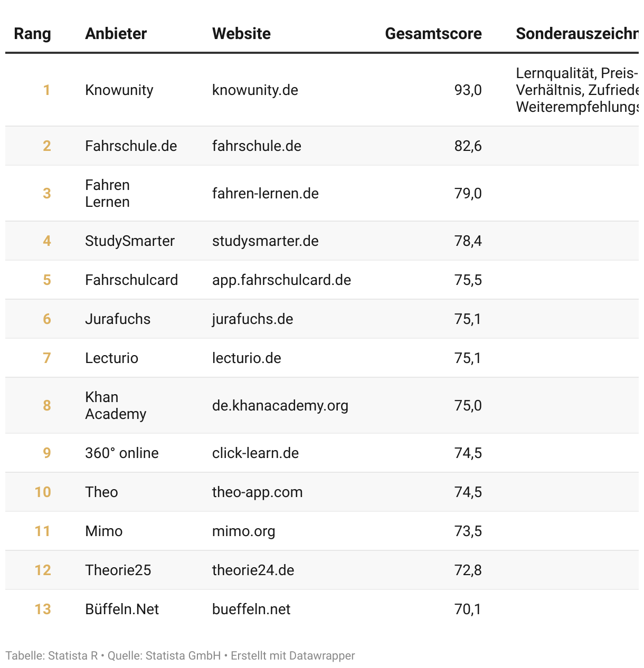
Task: Open mimo.org website link
Action: 243,531
